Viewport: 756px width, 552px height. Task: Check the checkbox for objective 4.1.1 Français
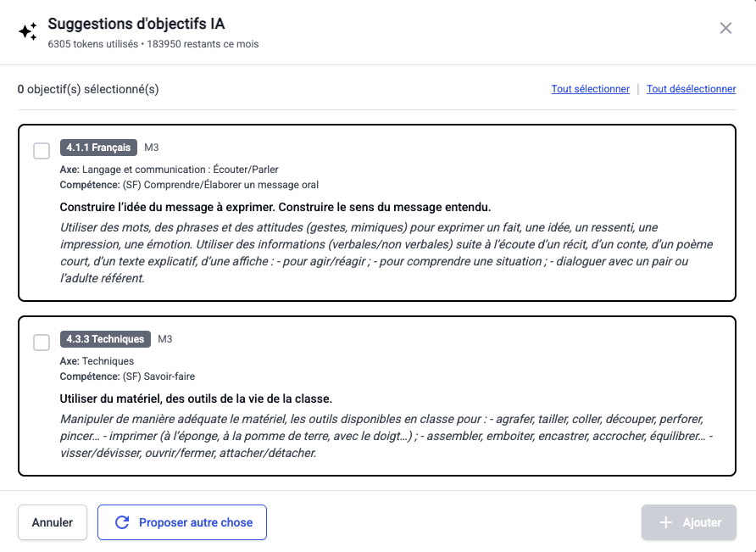[x=40, y=150]
